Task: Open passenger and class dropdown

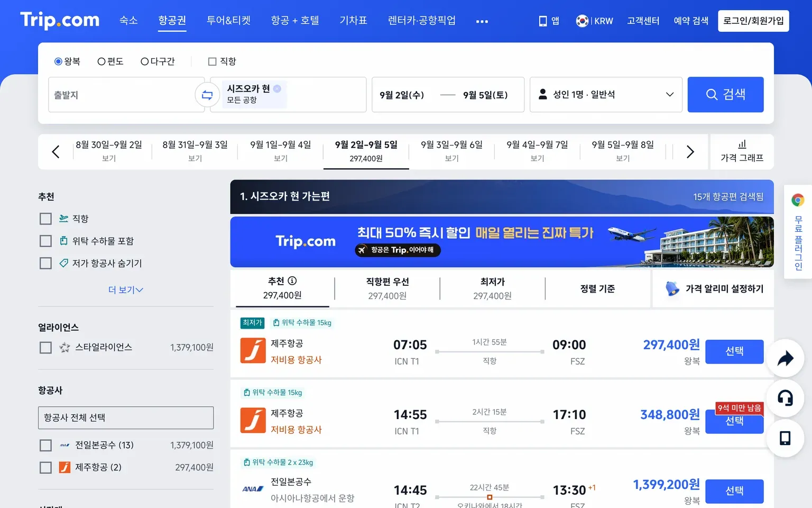Action: coord(606,95)
